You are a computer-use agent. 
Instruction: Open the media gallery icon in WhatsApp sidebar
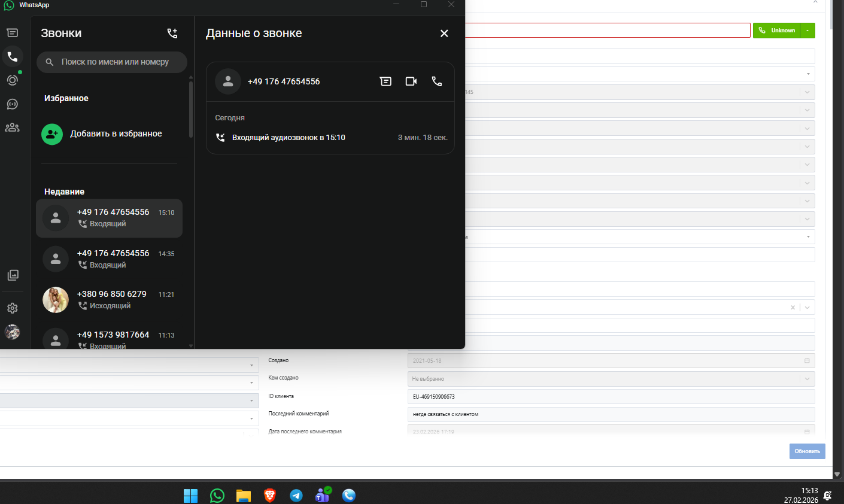point(13,275)
